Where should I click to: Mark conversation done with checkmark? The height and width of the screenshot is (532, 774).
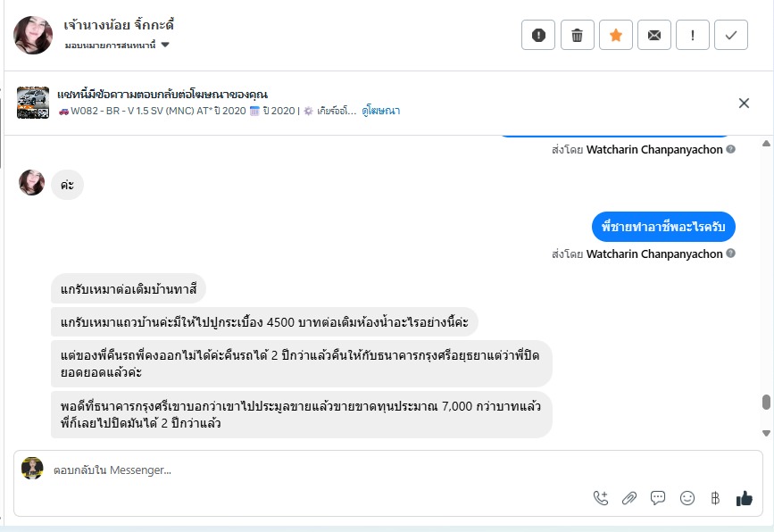(x=731, y=35)
